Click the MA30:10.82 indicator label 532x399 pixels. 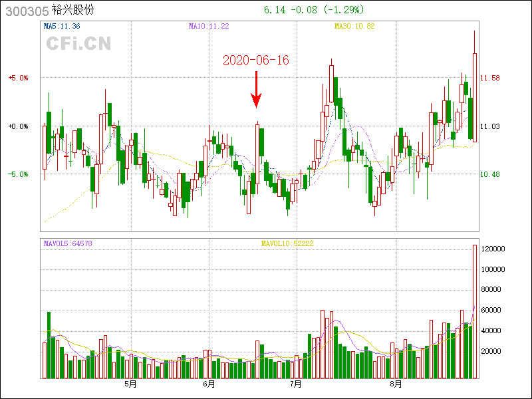coord(354,26)
